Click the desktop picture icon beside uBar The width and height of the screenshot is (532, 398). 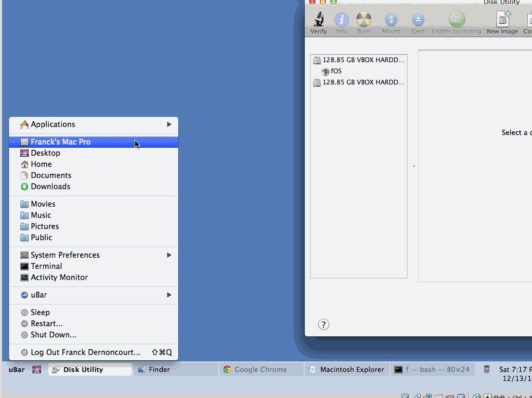[x=37, y=369]
